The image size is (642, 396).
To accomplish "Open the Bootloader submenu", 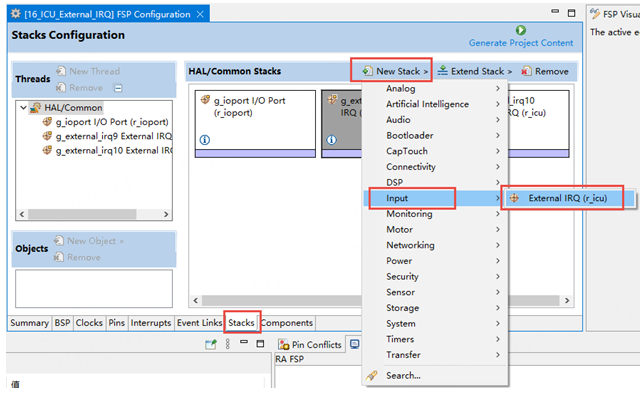I will point(435,136).
